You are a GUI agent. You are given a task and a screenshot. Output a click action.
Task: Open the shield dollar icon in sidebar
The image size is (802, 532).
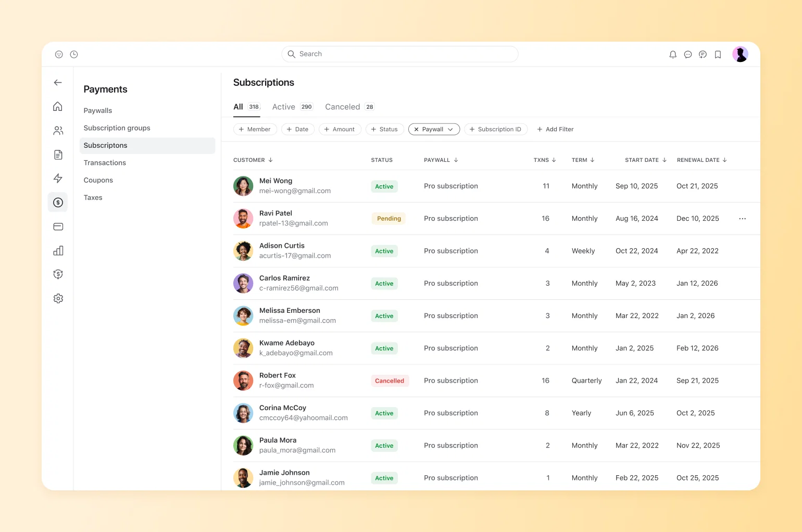pos(58,274)
